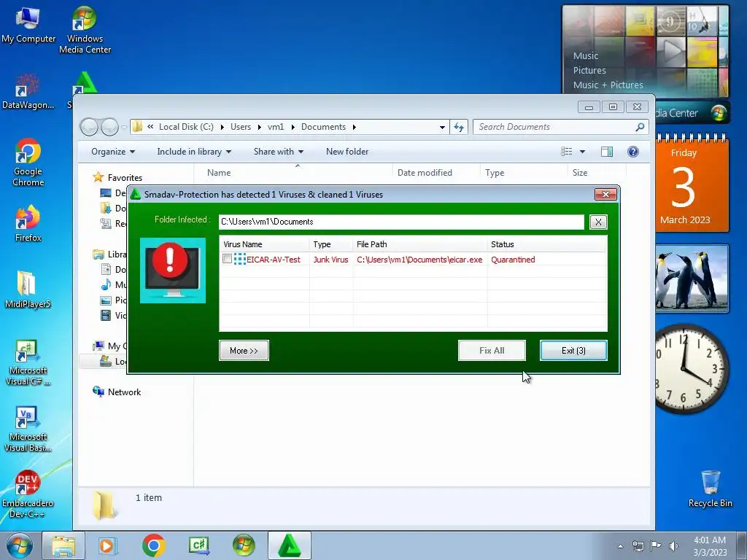This screenshot has height=560, width=747.
Task: Click the Smadav taskbar icon
Action: click(x=290, y=545)
